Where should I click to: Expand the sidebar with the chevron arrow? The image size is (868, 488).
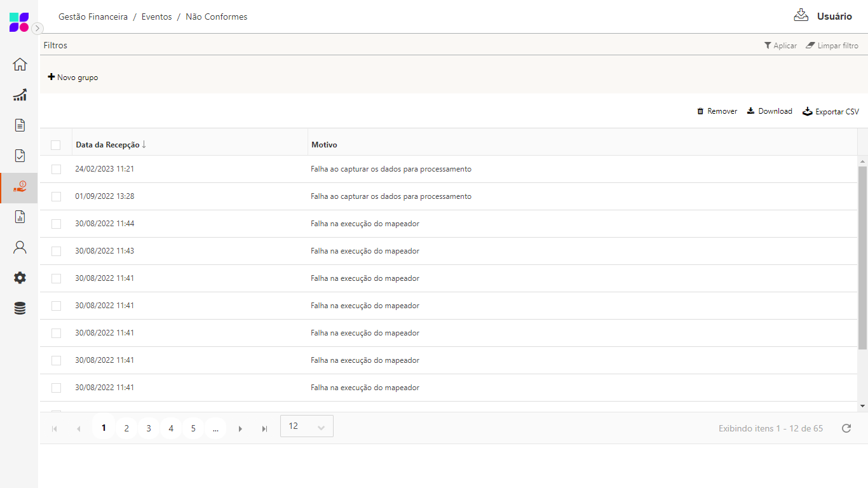(x=37, y=28)
